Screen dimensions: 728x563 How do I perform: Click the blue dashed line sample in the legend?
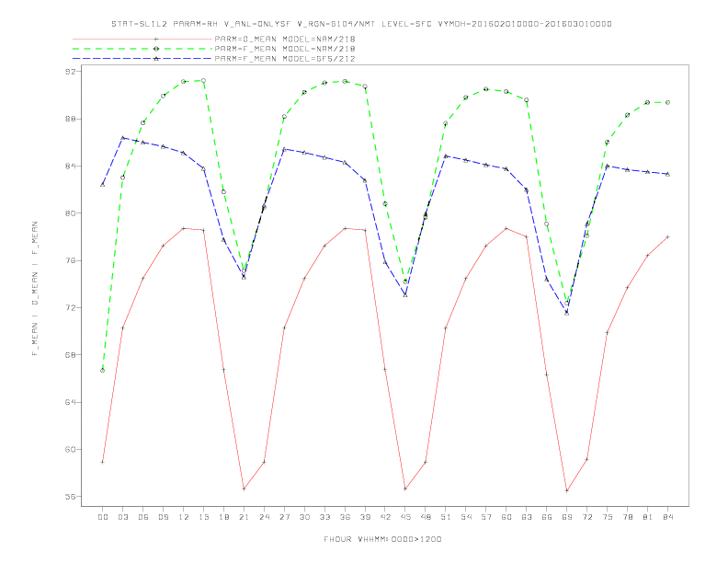click(x=142, y=59)
